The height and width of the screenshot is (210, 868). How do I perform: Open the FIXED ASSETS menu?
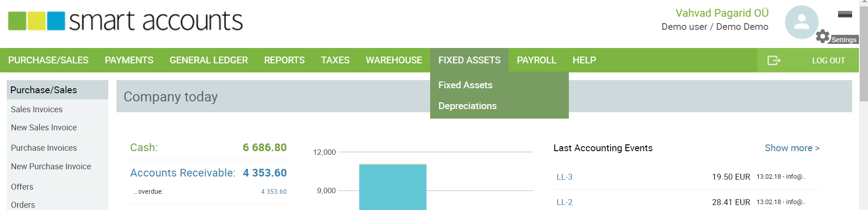point(469,60)
